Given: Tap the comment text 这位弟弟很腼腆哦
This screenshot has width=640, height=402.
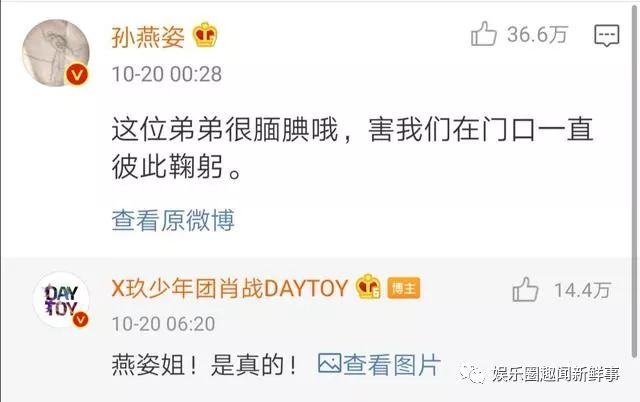Looking at the screenshot, I should pyautogui.click(x=225, y=130).
